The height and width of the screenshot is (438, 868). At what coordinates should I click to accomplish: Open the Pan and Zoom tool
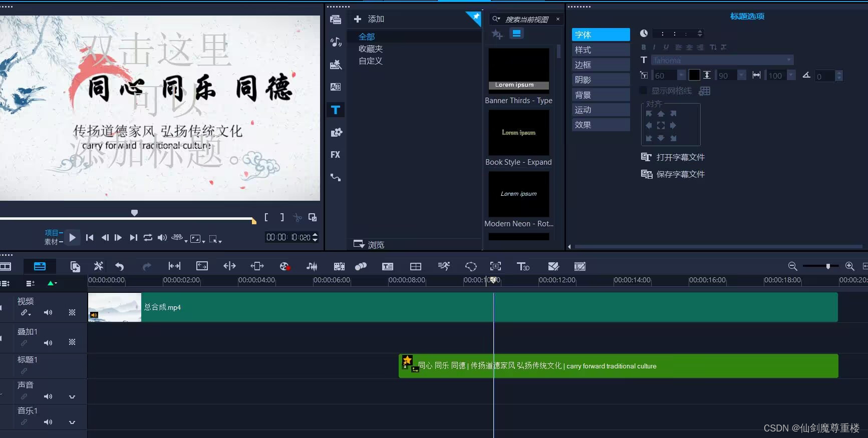click(495, 266)
